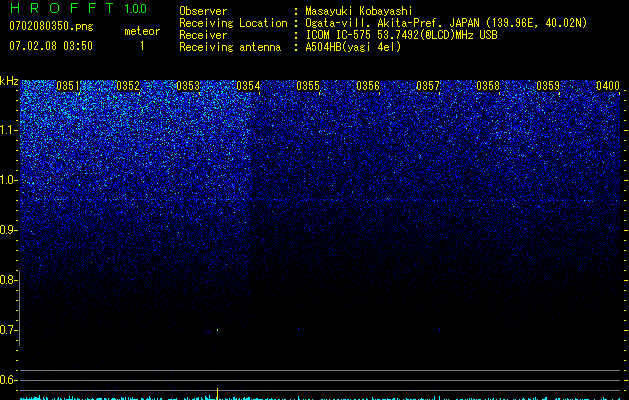This screenshot has width=629, height=400.
Task: Click the 0351 time marker
Action: coord(68,86)
